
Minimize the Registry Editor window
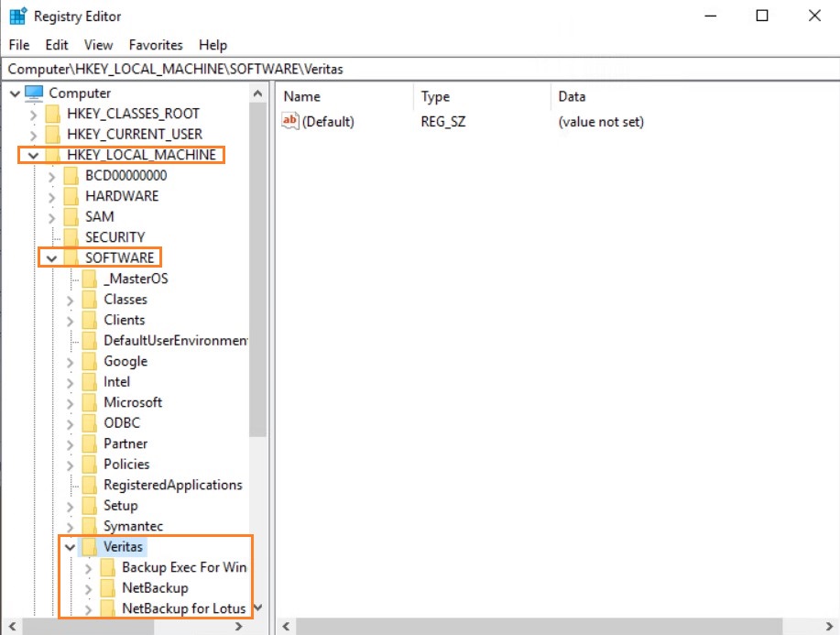coord(710,16)
